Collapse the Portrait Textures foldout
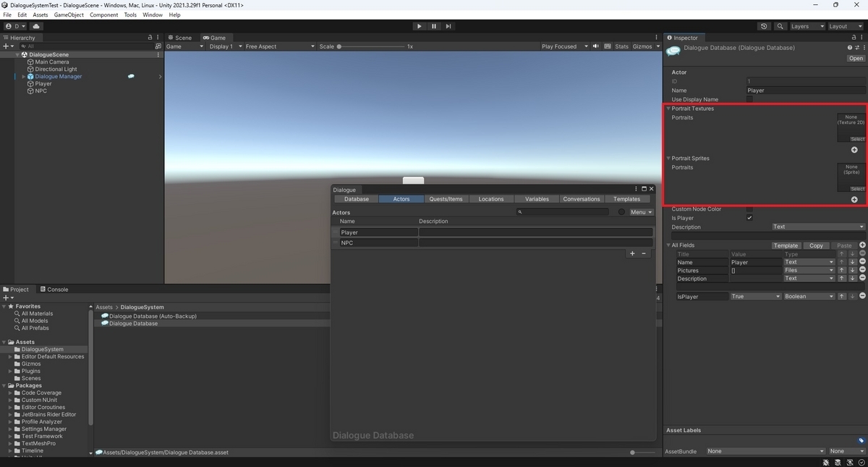 (669, 109)
